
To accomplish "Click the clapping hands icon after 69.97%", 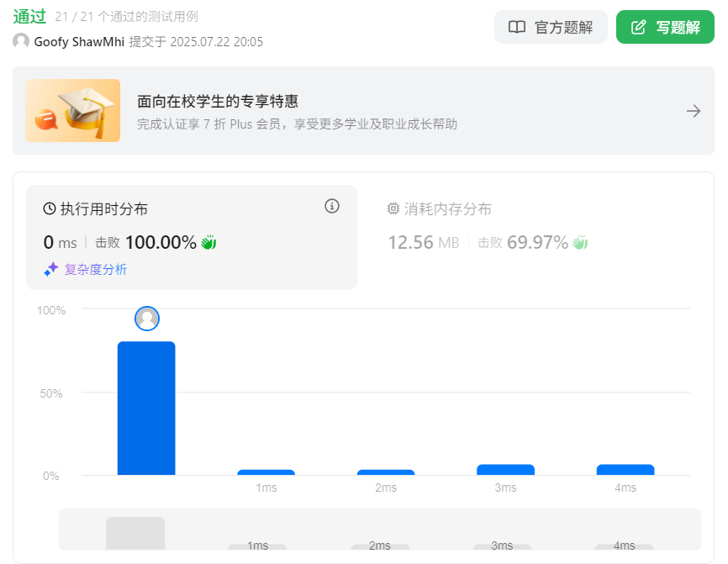I will [580, 242].
